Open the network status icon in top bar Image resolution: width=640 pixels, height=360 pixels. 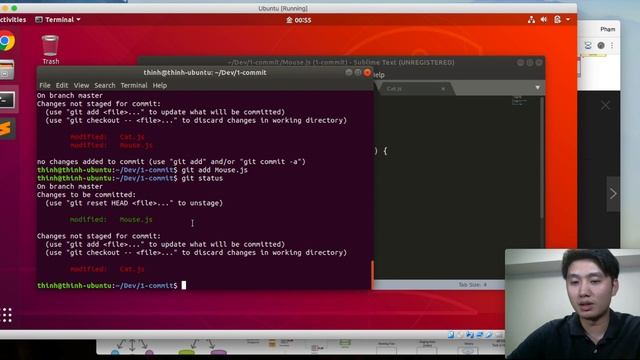(x=531, y=20)
